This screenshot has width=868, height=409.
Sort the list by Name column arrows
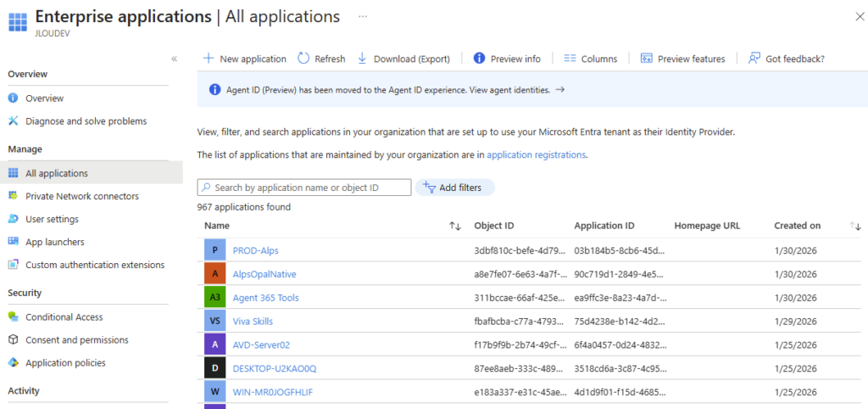[x=454, y=226]
